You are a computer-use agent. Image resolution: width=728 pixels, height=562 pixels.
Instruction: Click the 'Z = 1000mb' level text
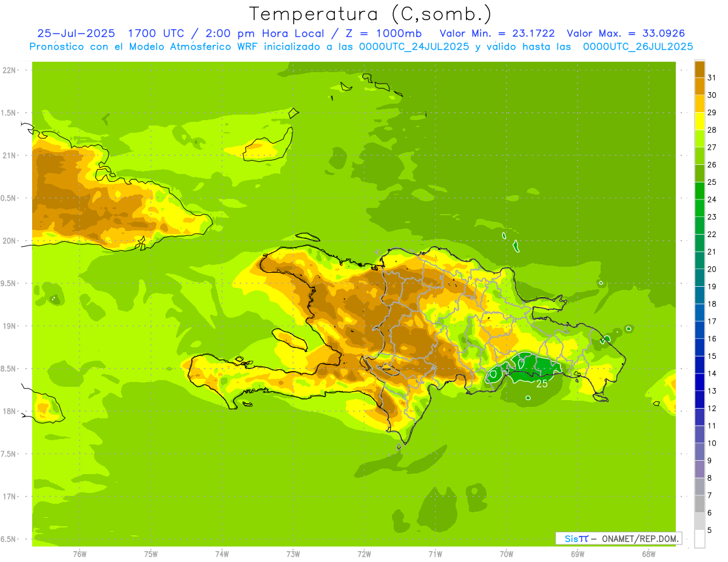pyautogui.click(x=383, y=33)
